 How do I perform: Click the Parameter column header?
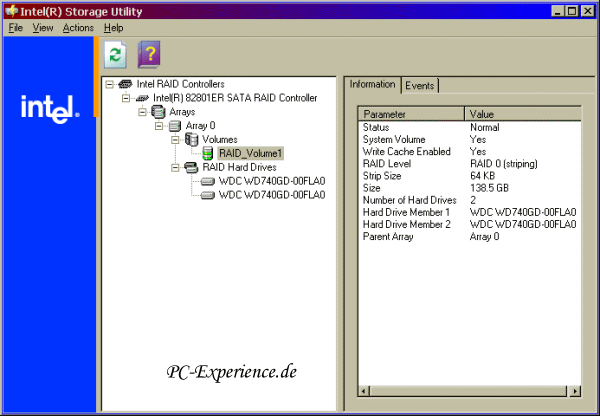[x=411, y=114]
